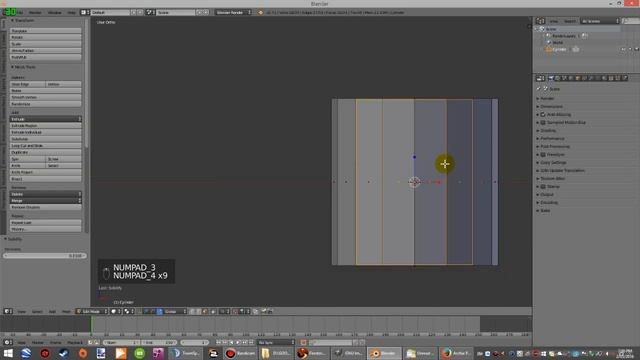
Task: Open the Modifiers properties tab icon
Action: (591, 78)
